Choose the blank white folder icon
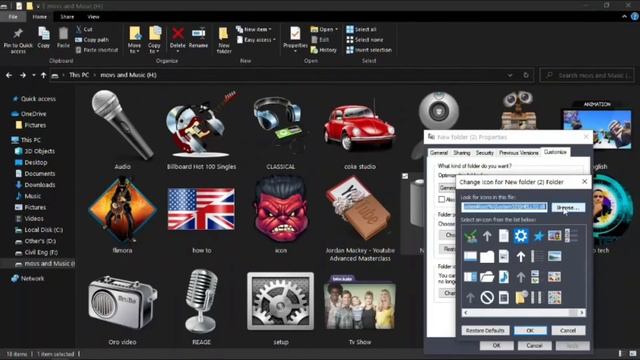640x360 pixels. (x=487, y=257)
